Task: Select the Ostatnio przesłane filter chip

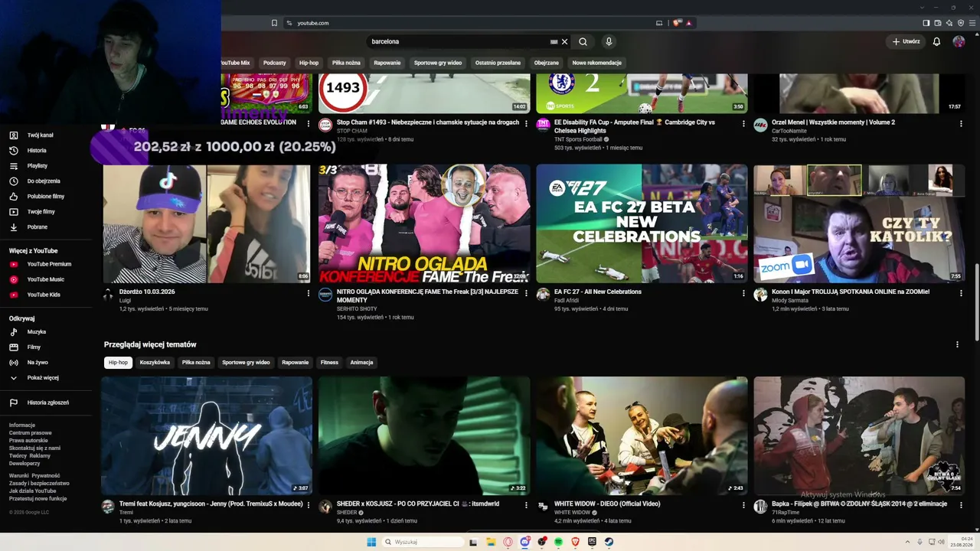Action: (x=498, y=63)
